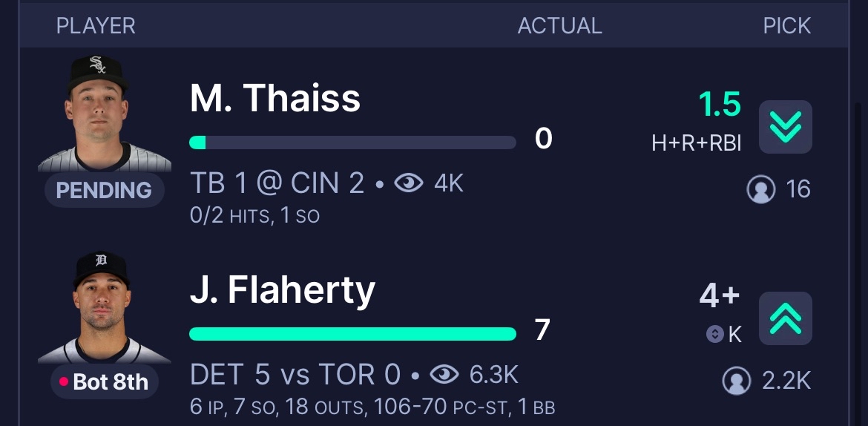Image resolution: width=868 pixels, height=426 pixels.
Task: Click the 1.5 H+R+RBI projection line
Action: [x=697, y=121]
